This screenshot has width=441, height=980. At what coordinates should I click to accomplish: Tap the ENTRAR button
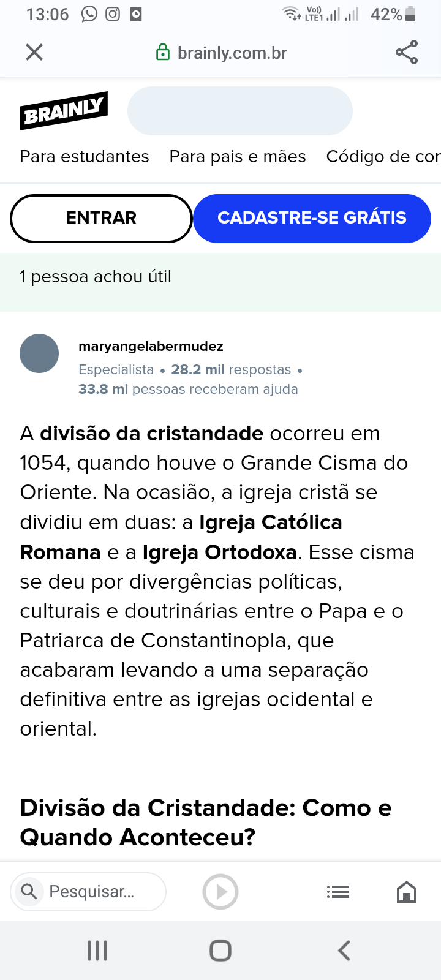(x=102, y=218)
